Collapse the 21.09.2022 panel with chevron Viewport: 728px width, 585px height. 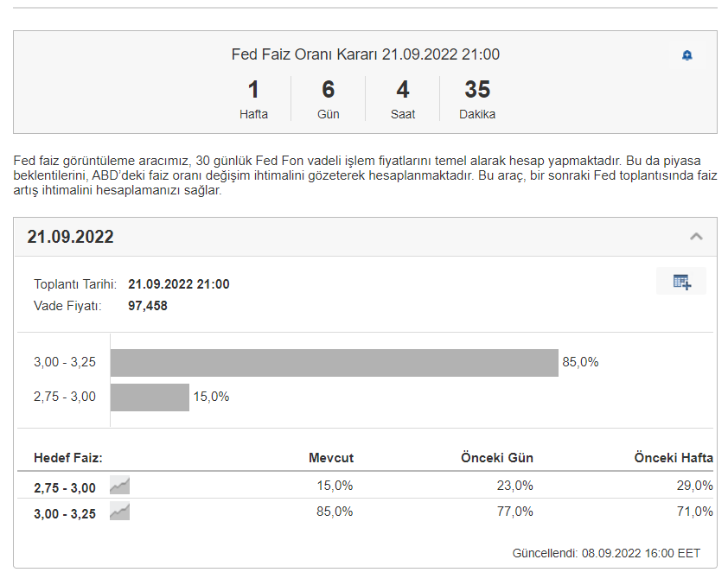point(696,237)
